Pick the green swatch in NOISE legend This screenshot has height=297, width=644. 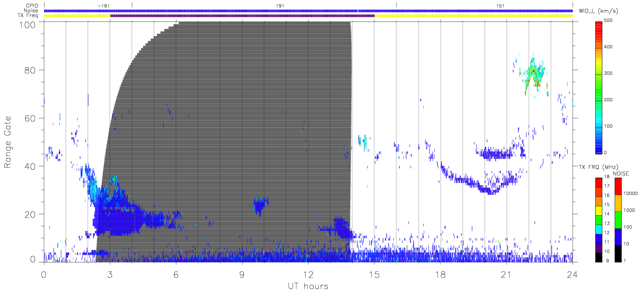click(618, 219)
